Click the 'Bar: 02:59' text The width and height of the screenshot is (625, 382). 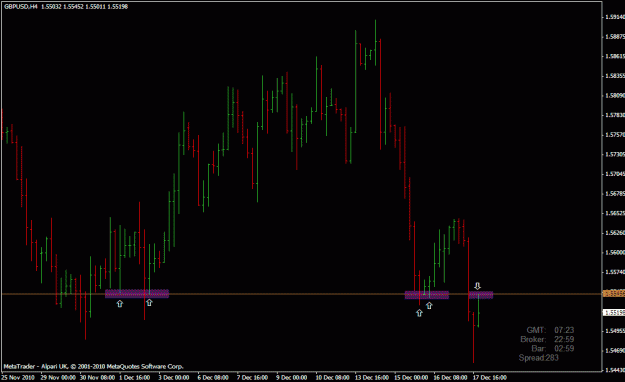point(552,349)
